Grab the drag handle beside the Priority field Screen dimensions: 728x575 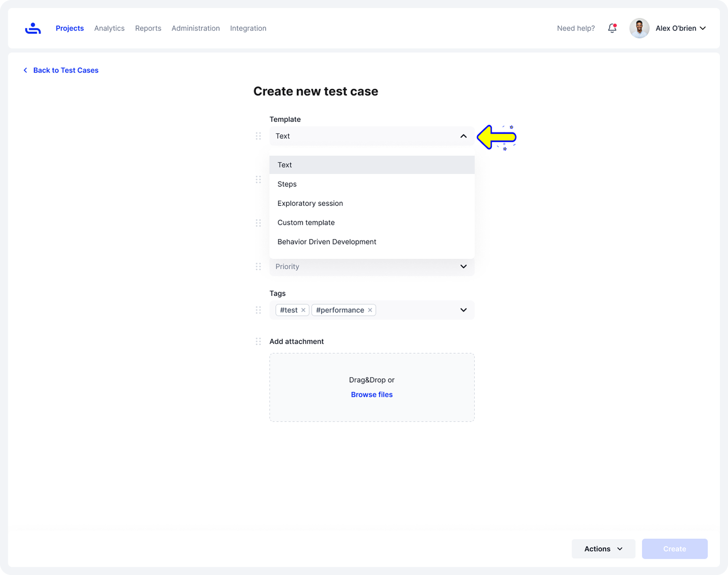pyautogui.click(x=258, y=266)
